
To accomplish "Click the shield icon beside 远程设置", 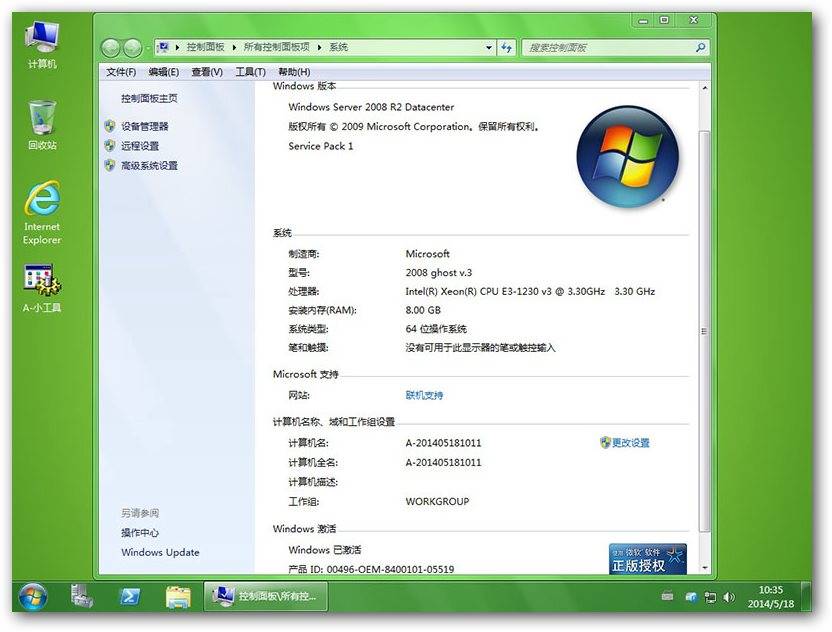I will pyautogui.click(x=110, y=146).
